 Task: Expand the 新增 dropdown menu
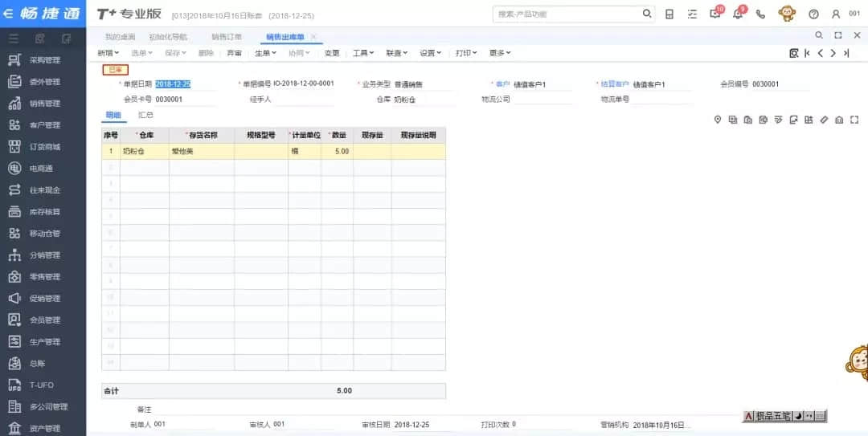[108, 53]
